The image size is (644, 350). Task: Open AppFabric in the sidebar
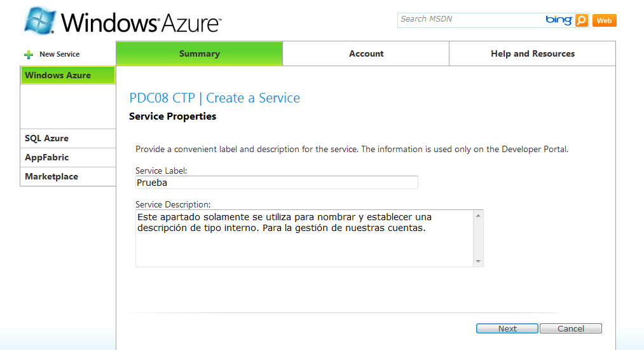pyautogui.click(x=68, y=158)
